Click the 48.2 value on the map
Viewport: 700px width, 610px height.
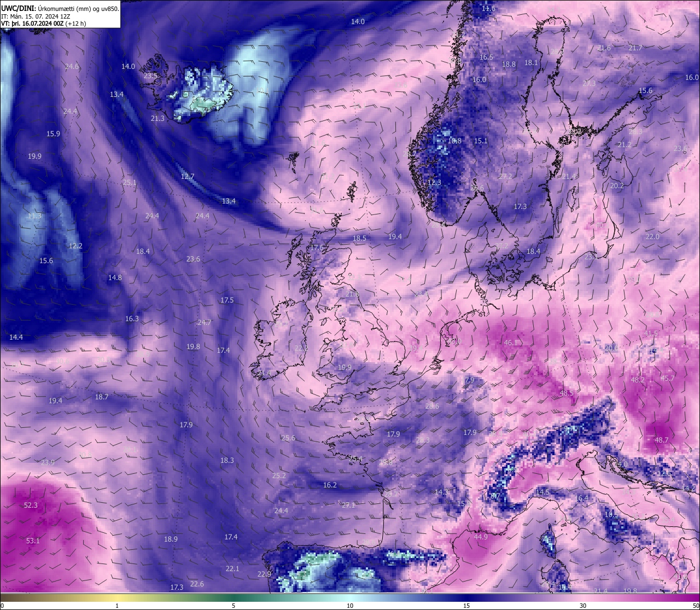[638, 380]
